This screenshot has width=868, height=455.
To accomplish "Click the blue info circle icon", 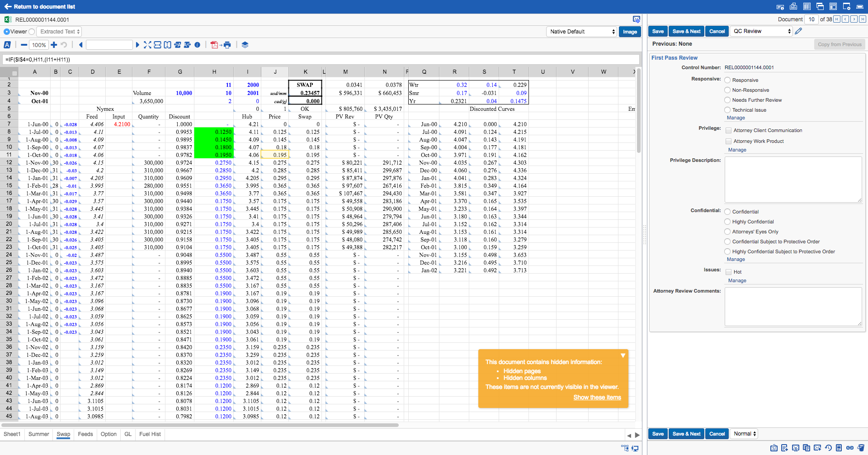I will [198, 45].
